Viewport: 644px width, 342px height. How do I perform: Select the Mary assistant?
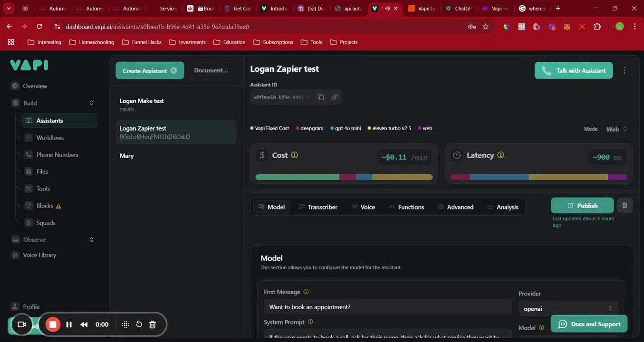[176, 156]
